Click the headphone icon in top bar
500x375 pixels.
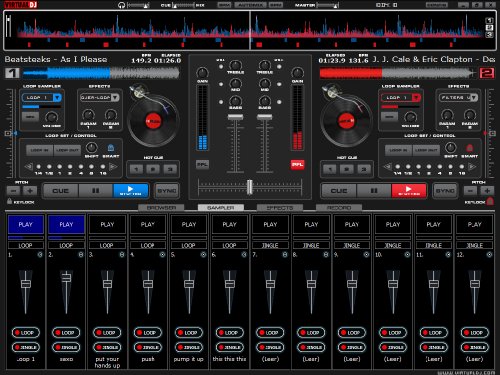[122, 5]
